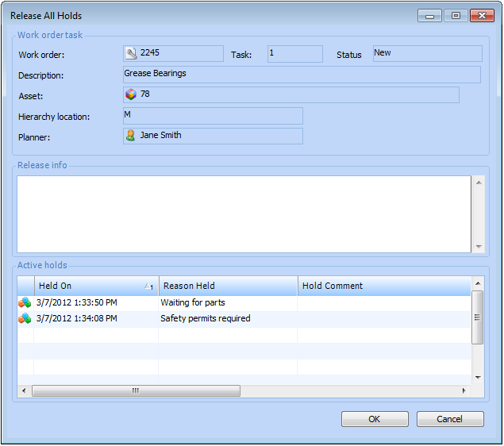
Task: Click the hold icon for Waiting for parts
Action: click(25, 303)
